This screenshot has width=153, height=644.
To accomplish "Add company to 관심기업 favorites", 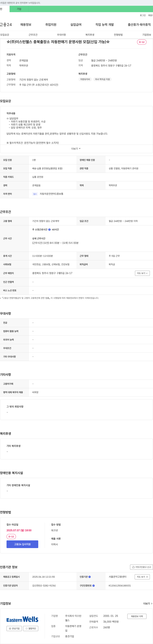I will click(x=14, y=628).
